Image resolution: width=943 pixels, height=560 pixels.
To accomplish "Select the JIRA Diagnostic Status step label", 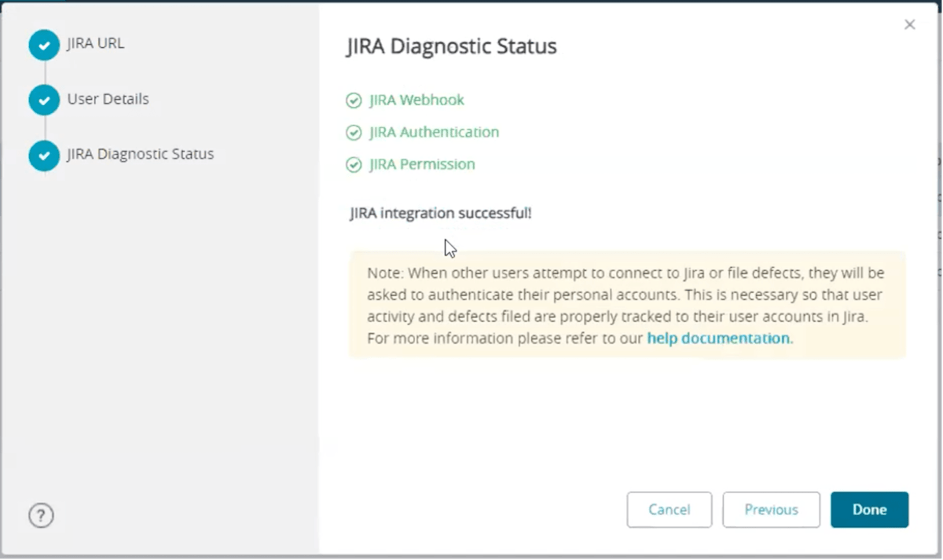I will 141,154.
